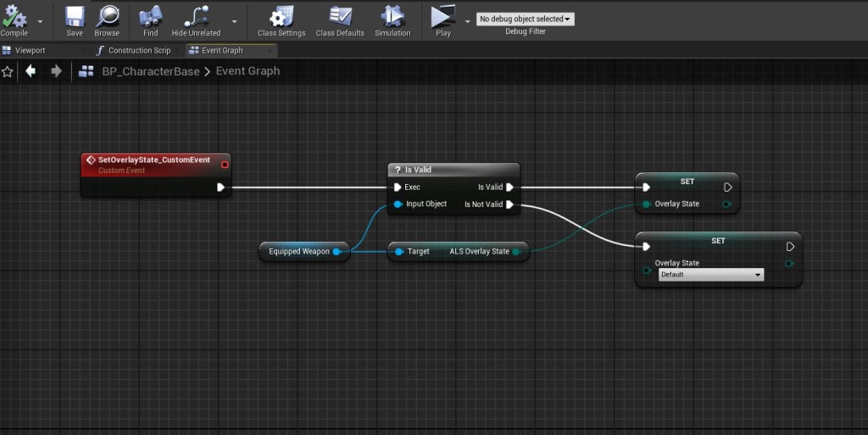The height and width of the screenshot is (435, 868).
Task: Expand Hide Unrelated options arrow
Action: point(234,21)
